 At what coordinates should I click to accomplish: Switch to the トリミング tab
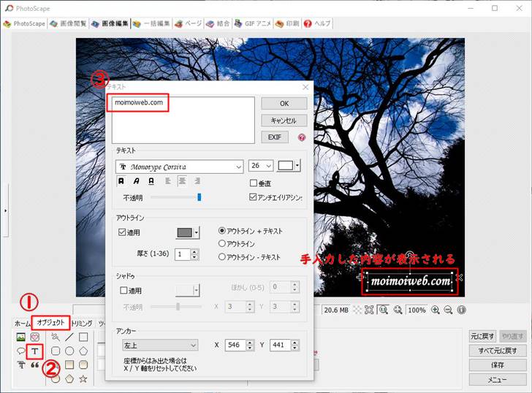tap(82, 323)
